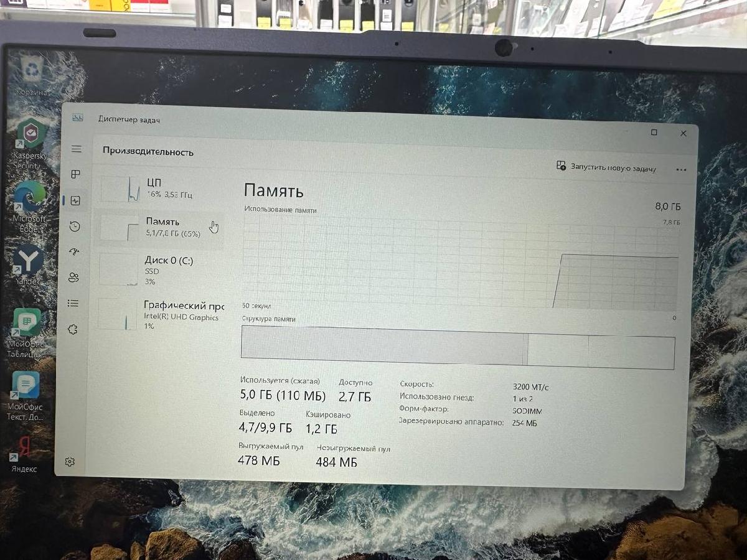Open the Startup apps sidebar icon

pos(75,252)
